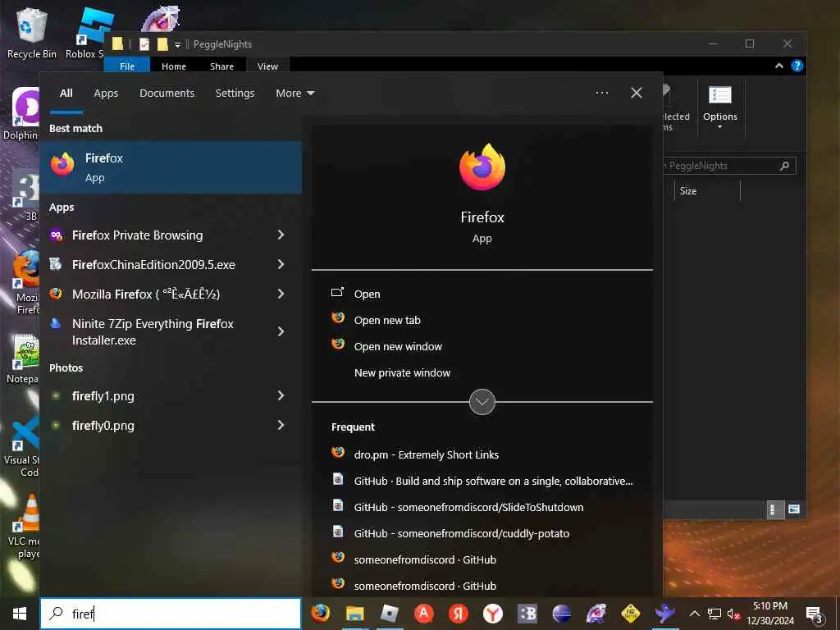The width and height of the screenshot is (840, 630).
Task: Open 3B app on taskbar
Action: (527, 614)
